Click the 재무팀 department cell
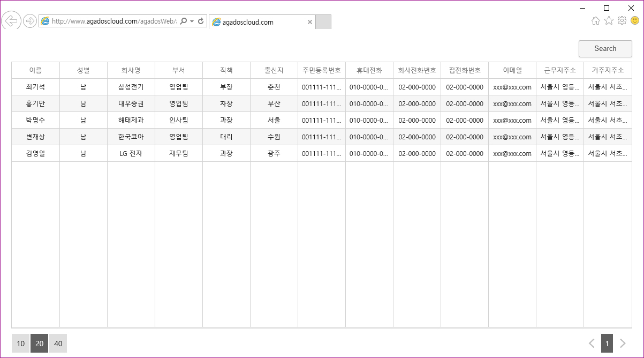Image resolution: width=644 pixels, height=358 pixels. [x=178, y=153]
